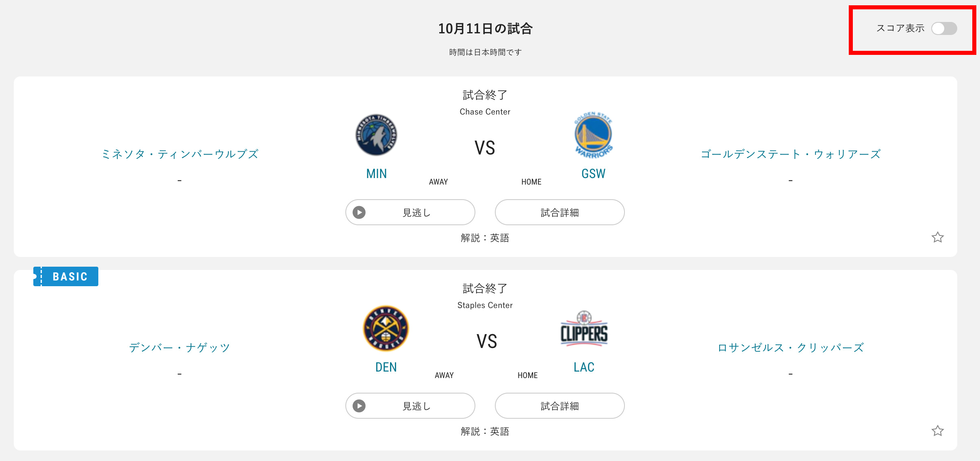Toggle the スコア表示 score display switch
This screenshot has width=980, height=461.
[944, 28]
